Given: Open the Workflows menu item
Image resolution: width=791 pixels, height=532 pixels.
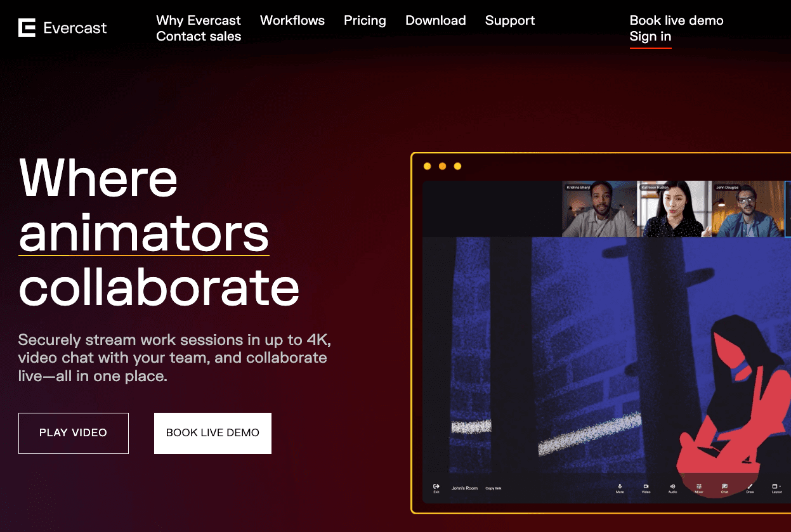Looking at the screenshot, I should [x=292, y=20].
